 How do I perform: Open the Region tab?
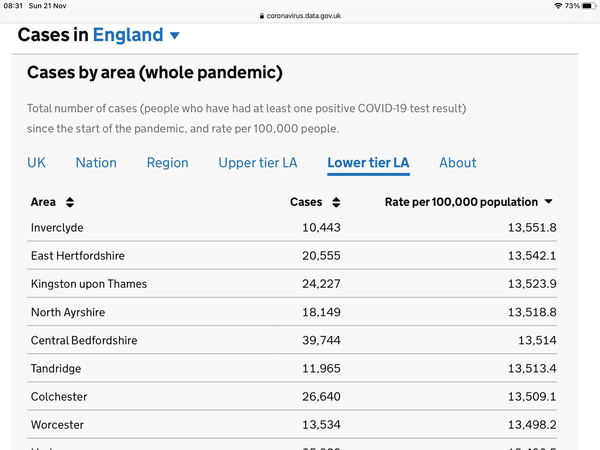coord(167,163)
